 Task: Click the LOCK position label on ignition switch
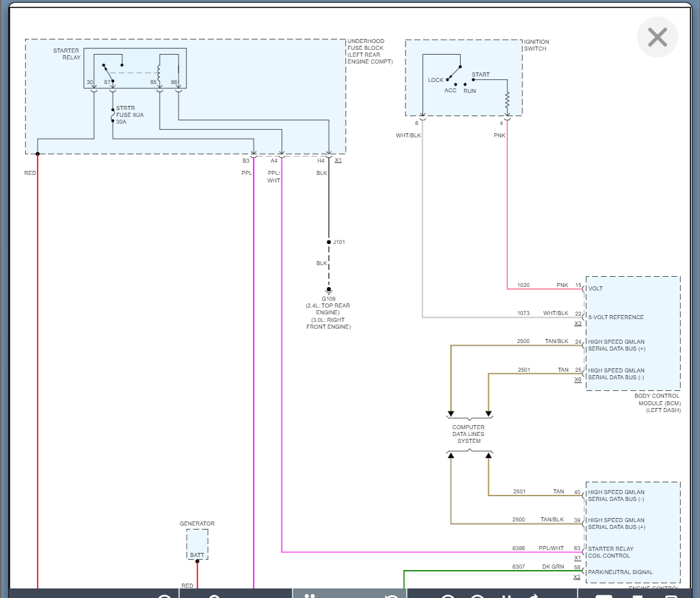[435, 80]
